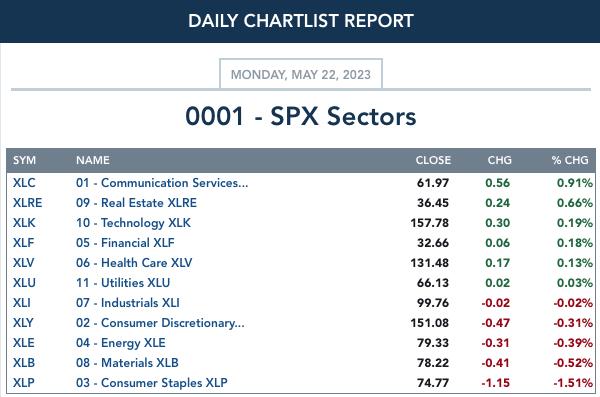Open 03 - Consumer Staples XLP chart
This screenshot has width=600, height=397.
[x=152, y=383]
